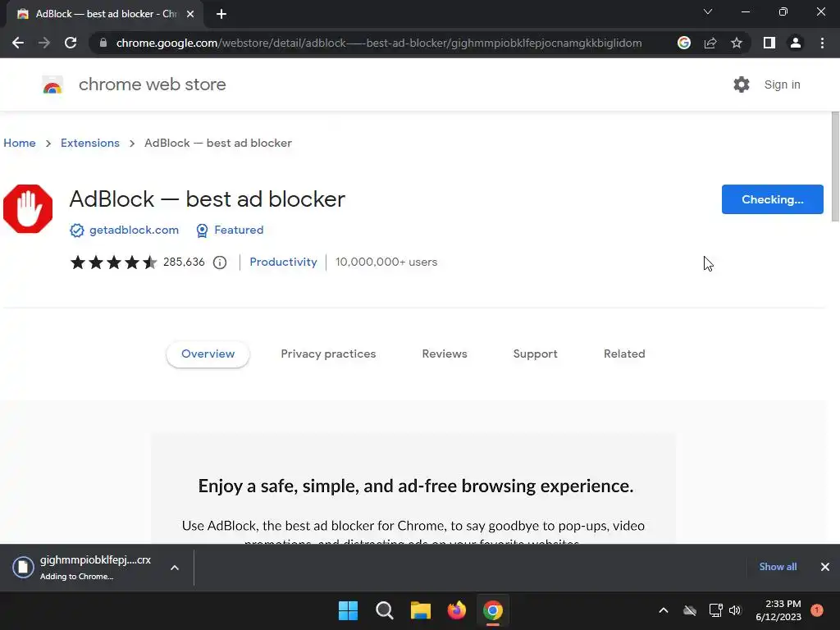
Task: Bookmark this tab with star icon
Action: 737,43
